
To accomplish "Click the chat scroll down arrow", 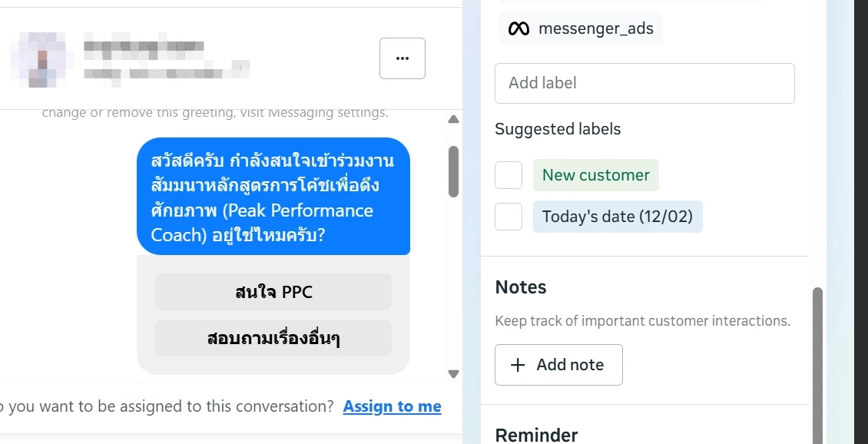I will click(453, 374).
